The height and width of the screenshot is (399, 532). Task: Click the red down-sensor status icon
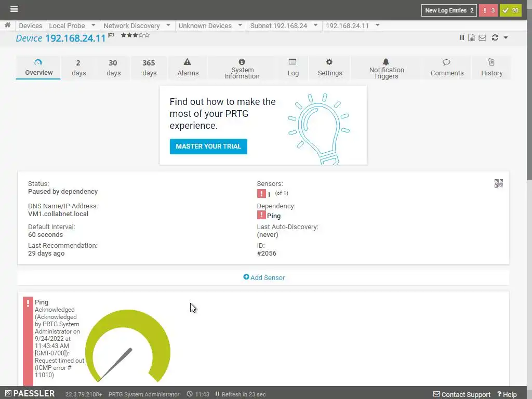[x=261, y=194]
